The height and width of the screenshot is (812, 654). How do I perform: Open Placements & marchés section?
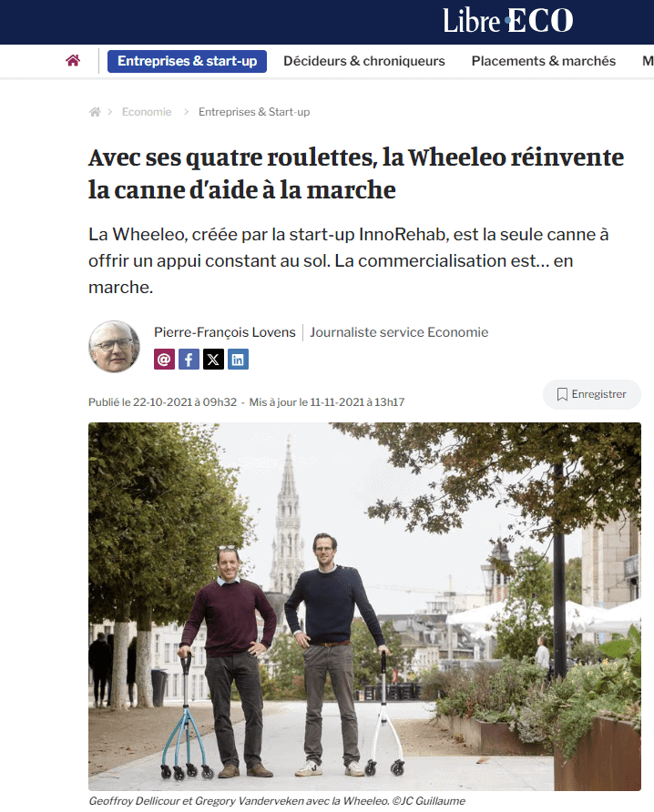tap(544, 61)
